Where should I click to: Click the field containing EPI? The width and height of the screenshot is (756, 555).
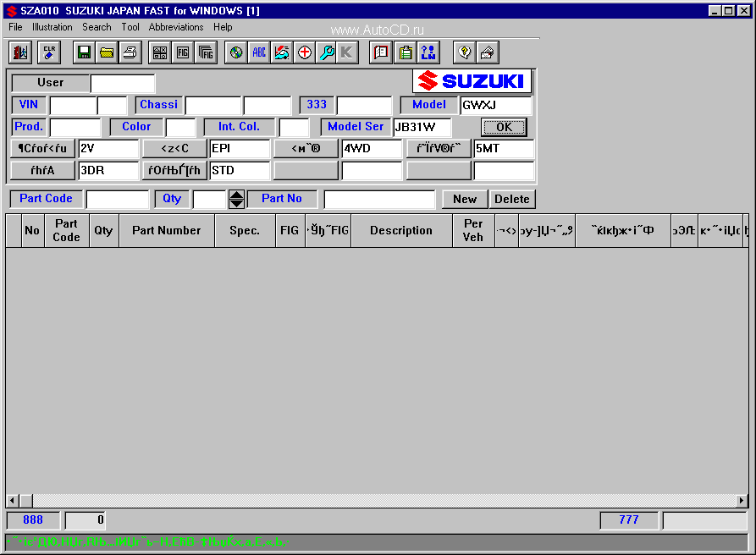pyautogui.click(x=240, y=149)
